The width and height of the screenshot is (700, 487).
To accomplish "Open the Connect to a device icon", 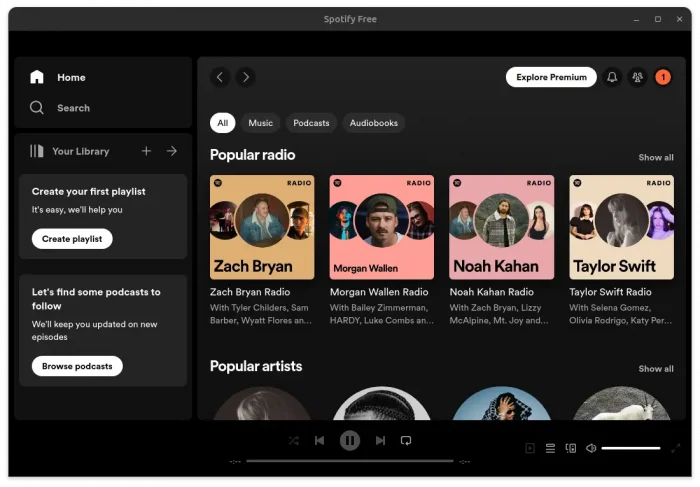I will [571, 448].
